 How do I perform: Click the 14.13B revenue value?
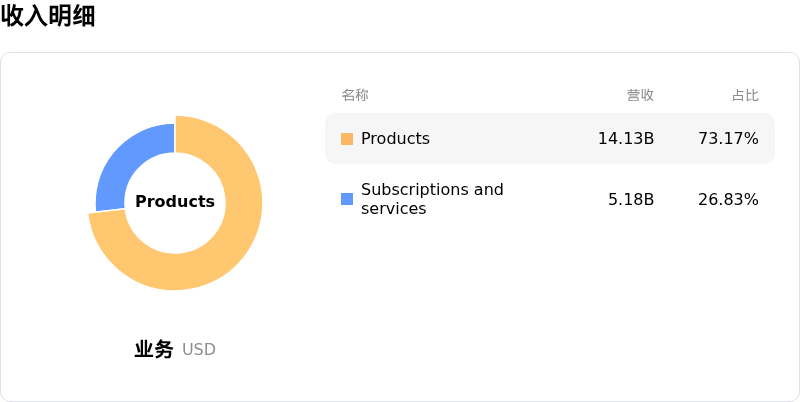(626, 139)
